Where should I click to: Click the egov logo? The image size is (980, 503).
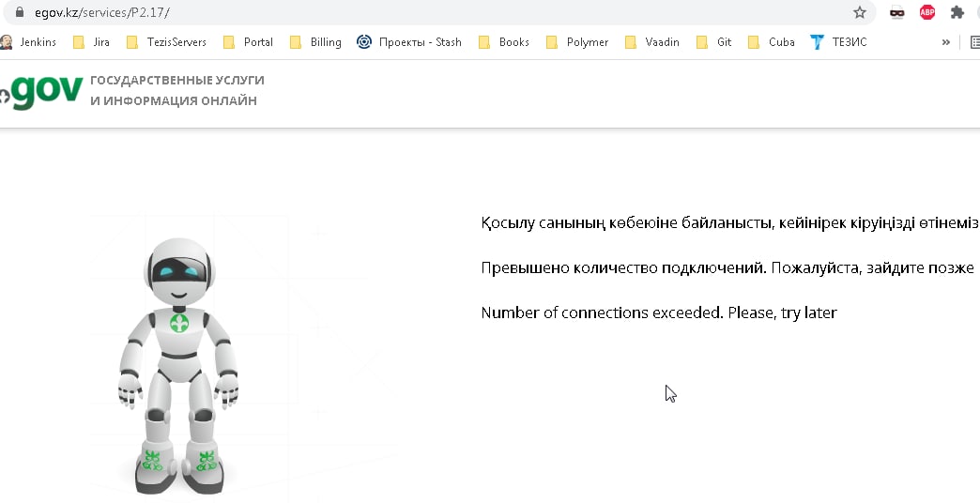click(41, 93)
